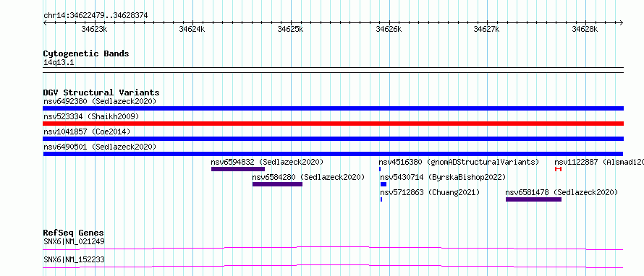Click the 14q13.1 band label

pyautogui.click(x=59, y=63)
